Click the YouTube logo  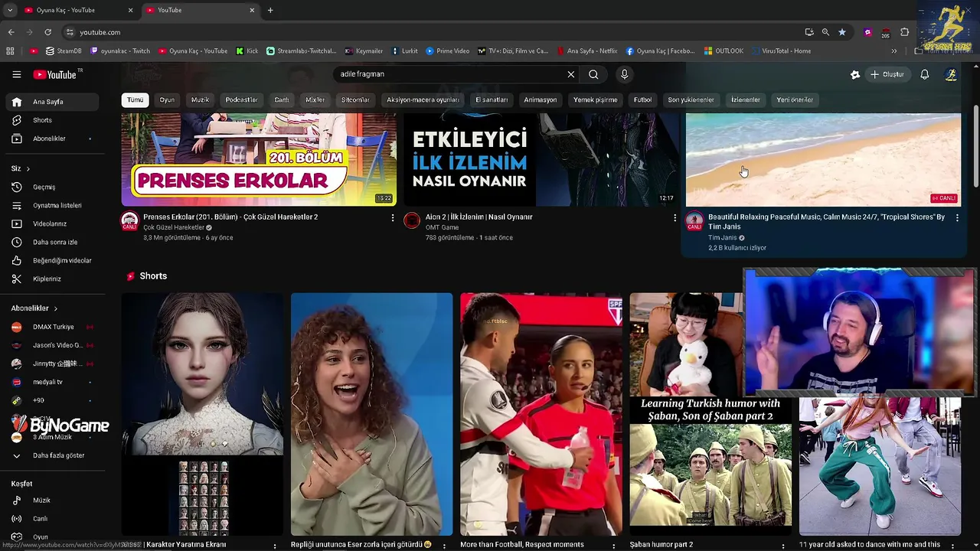click(x=55, y=74)
